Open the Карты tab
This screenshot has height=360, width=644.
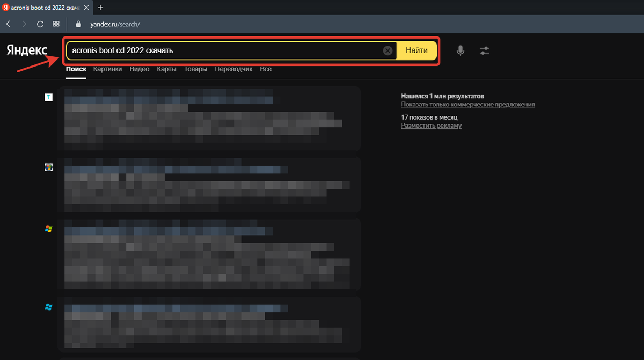point(166,69)
